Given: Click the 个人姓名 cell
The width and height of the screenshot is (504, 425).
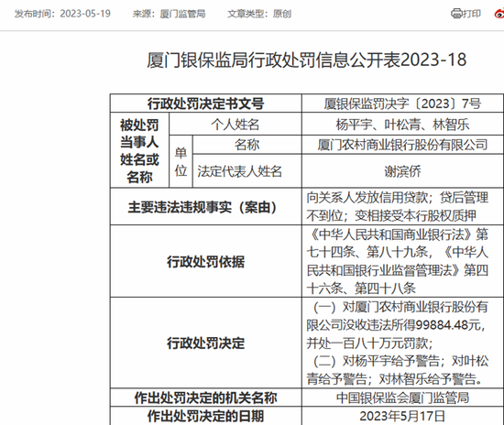Looking at the screenshot, I should [235, 124].
